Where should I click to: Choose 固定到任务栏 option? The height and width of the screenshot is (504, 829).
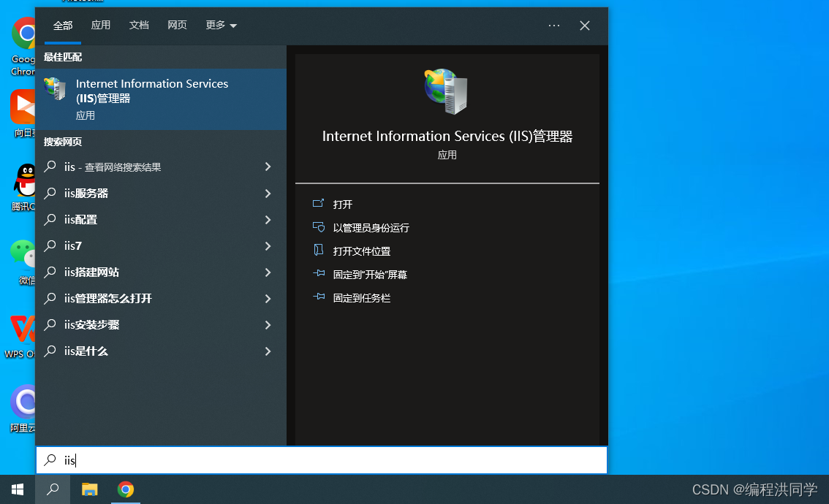tap(361, 298)
